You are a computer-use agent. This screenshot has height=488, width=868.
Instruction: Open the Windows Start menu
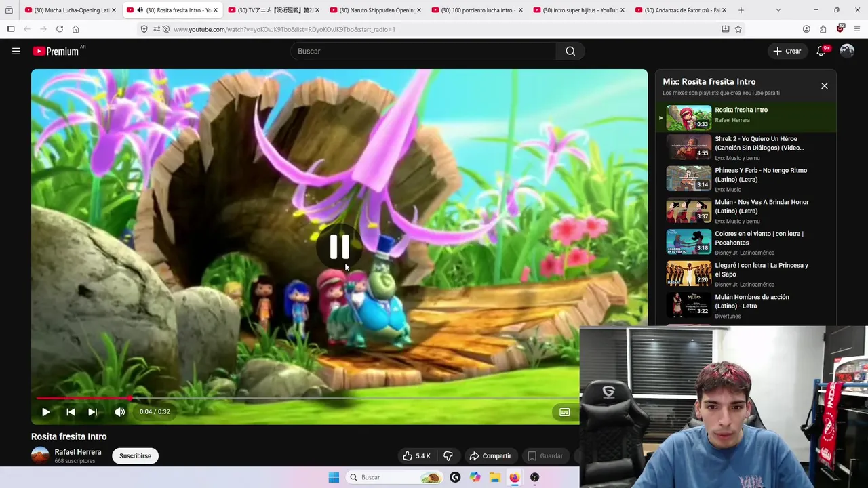[334, 477]
